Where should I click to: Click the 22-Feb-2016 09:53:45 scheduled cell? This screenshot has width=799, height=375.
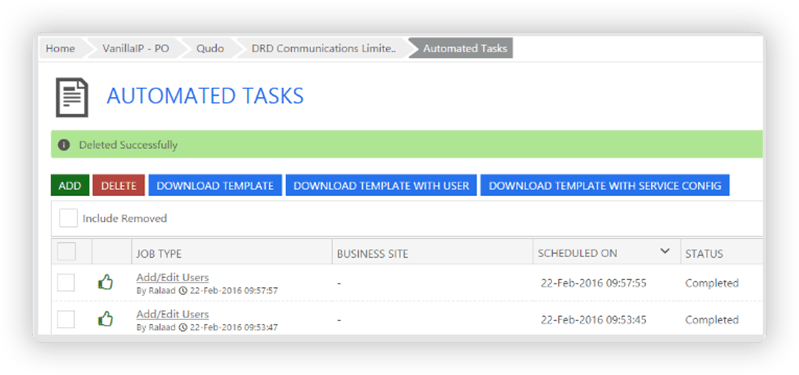(x=594, y=319)
